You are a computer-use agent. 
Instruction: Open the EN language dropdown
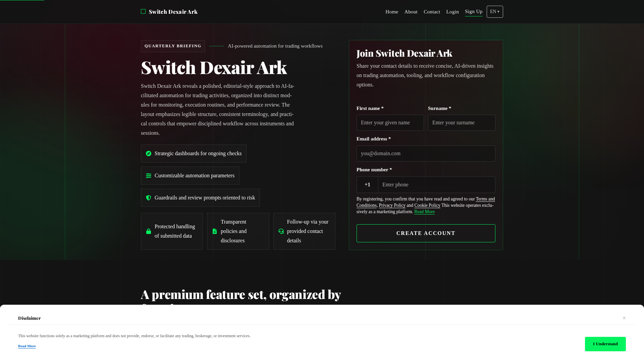495,12
